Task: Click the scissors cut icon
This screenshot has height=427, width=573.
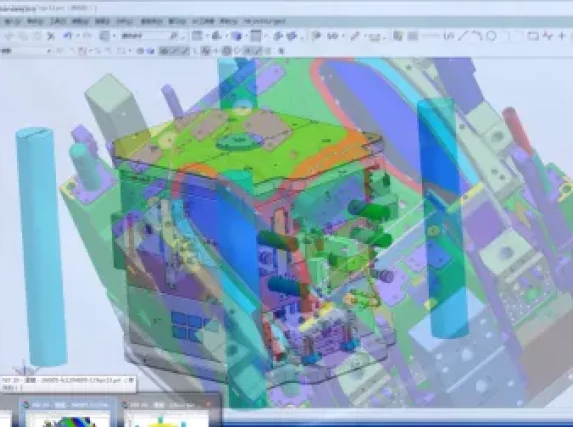Action: pos(51,36)
